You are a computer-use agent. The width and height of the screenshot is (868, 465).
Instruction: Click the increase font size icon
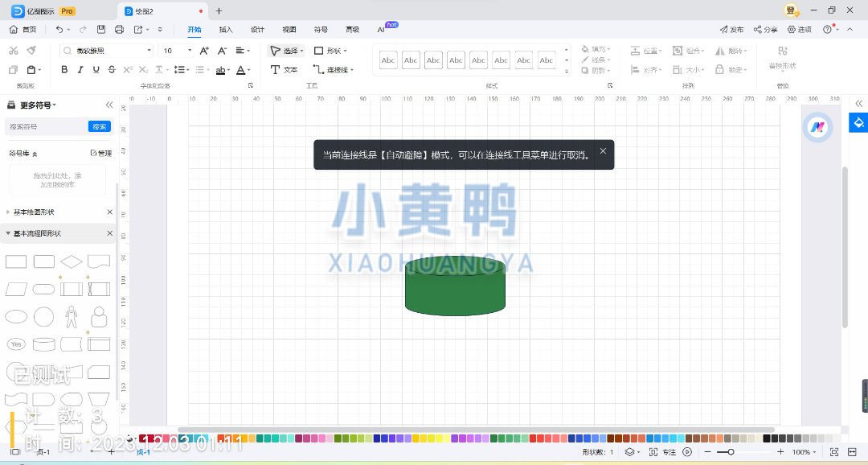tap(203, 50)
